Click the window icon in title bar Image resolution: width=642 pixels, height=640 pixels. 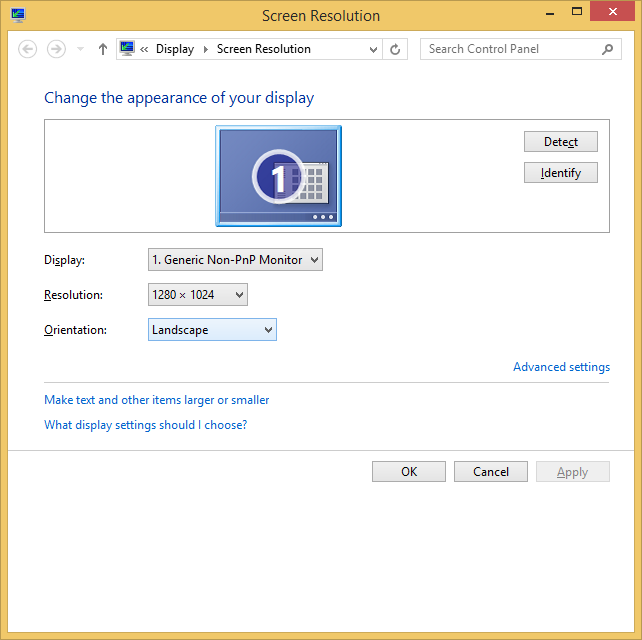tap(18, 15)
